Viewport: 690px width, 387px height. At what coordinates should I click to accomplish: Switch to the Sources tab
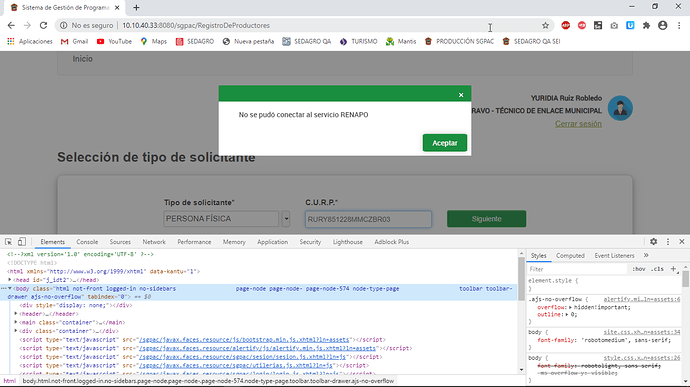tap(120, 242)
